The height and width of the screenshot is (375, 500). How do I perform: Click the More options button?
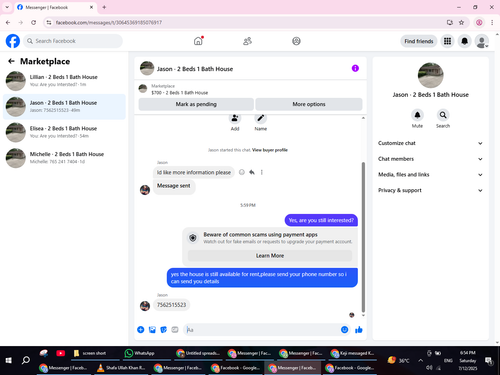tap(309, 104)
